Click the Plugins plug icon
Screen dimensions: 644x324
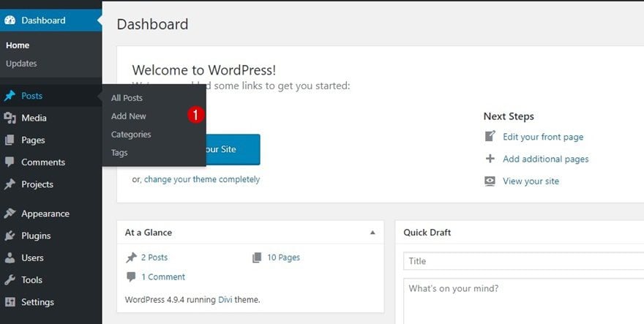(x=10, y=236)
